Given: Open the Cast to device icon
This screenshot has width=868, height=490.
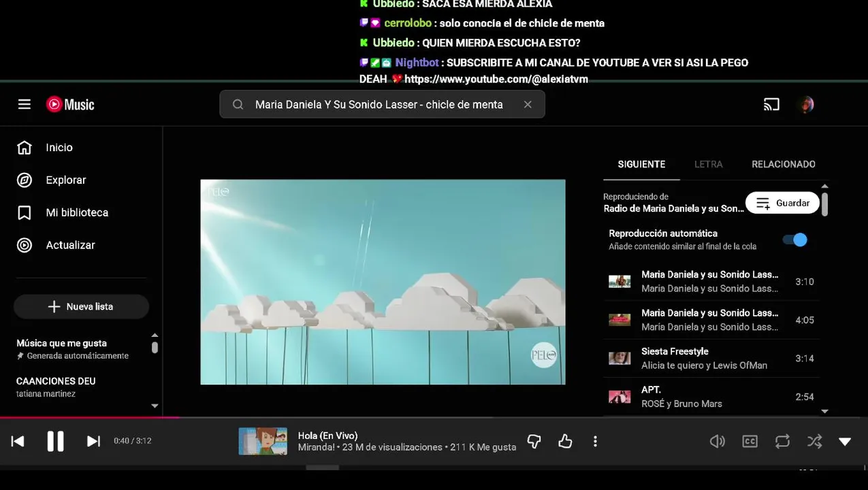Looking at the screenshot, I should coord(771,104).
